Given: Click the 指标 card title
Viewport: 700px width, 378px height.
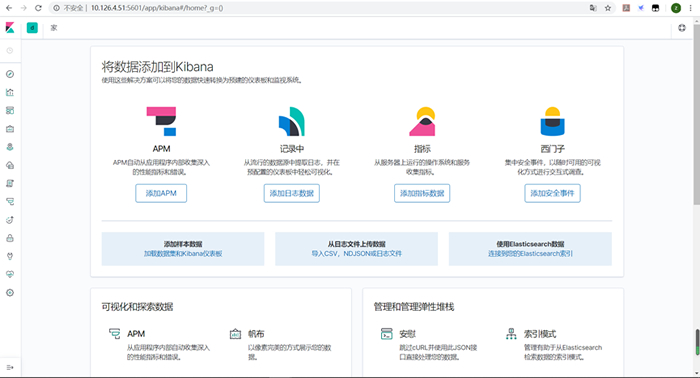Looking at the screenshot, I should pos(422,149).
